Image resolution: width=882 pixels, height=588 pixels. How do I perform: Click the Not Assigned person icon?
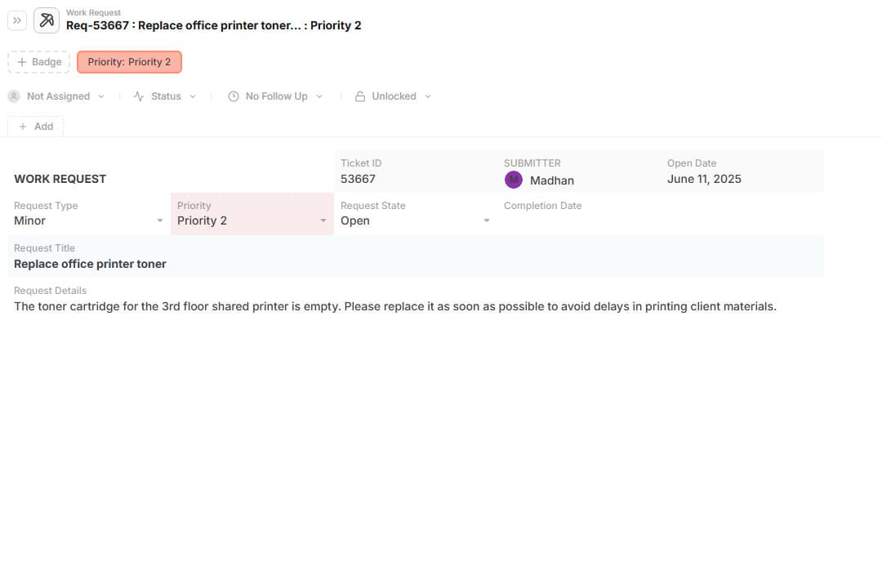click(14, 96)
